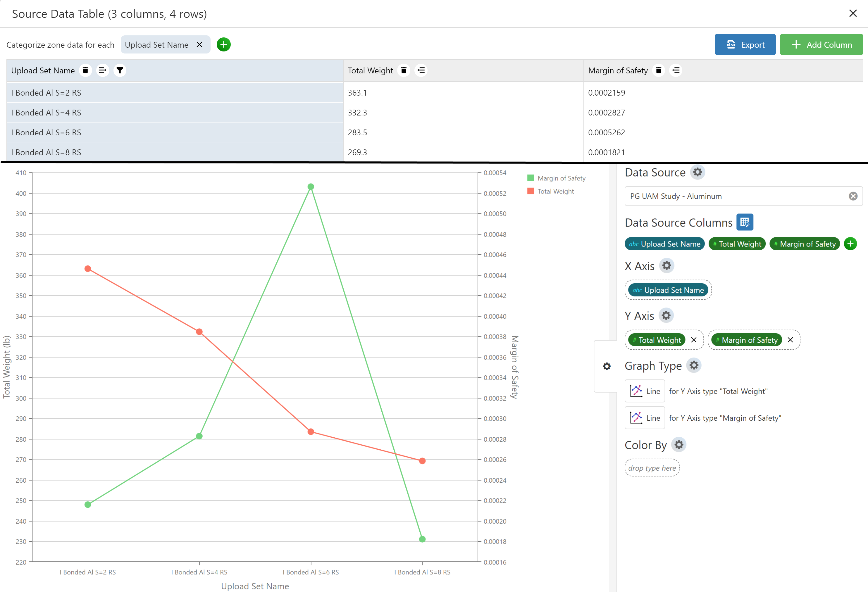Click the Add Column button
This screenshot has width=868, height=592.
[821, 44]
